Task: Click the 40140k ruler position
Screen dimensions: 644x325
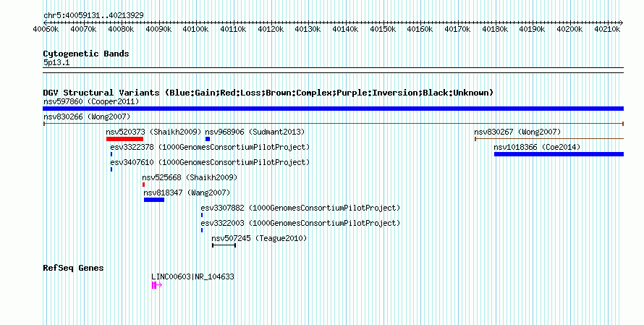Action: point(345,29)
